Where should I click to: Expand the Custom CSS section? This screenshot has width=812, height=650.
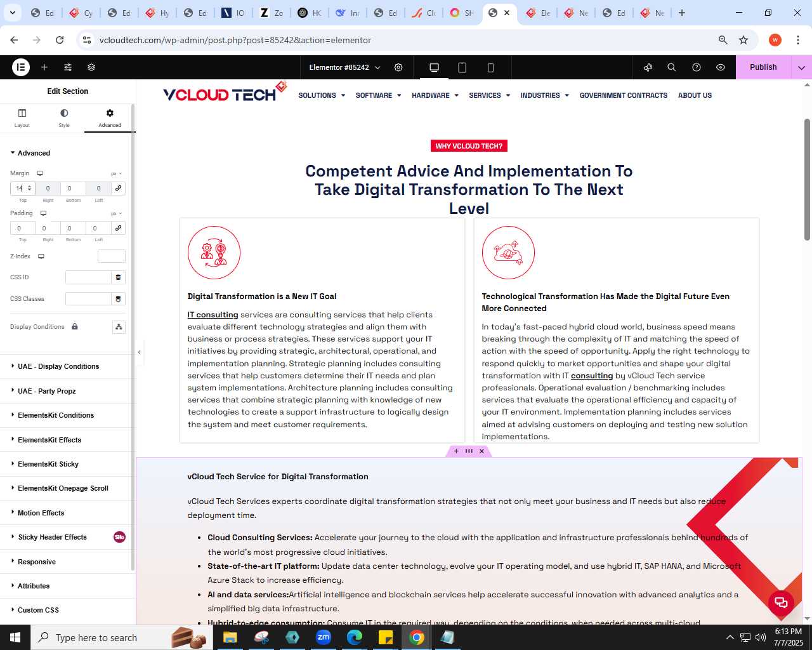(67, 610)
